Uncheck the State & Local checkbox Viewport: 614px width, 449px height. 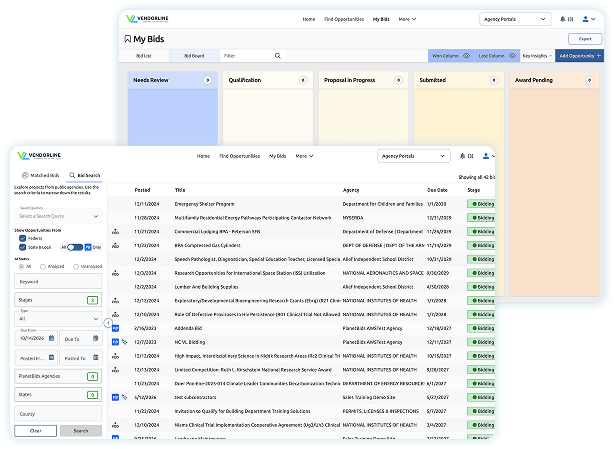click(x=22, y=247)
